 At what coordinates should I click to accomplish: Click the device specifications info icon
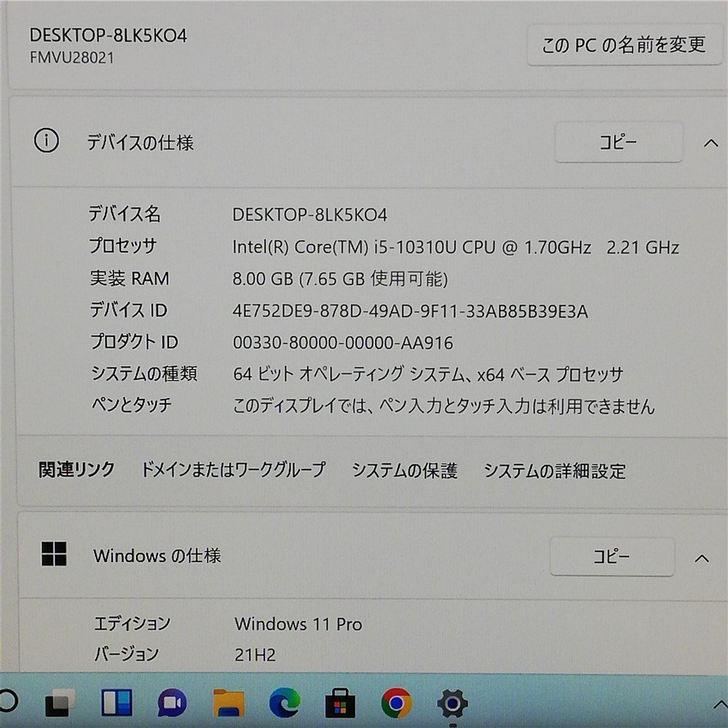click(x=47, y=141)
